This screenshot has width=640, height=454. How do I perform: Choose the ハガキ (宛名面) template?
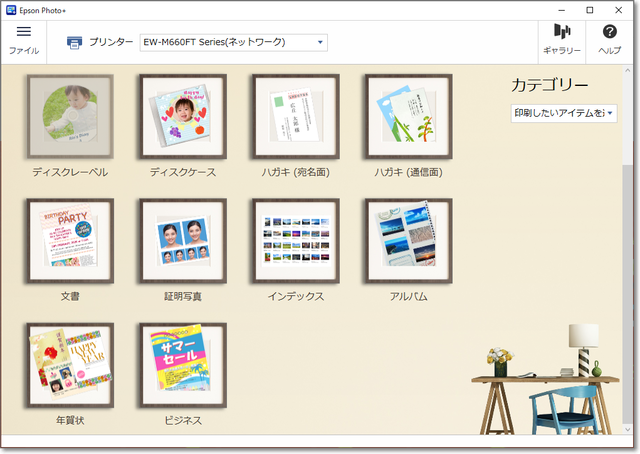296,116
